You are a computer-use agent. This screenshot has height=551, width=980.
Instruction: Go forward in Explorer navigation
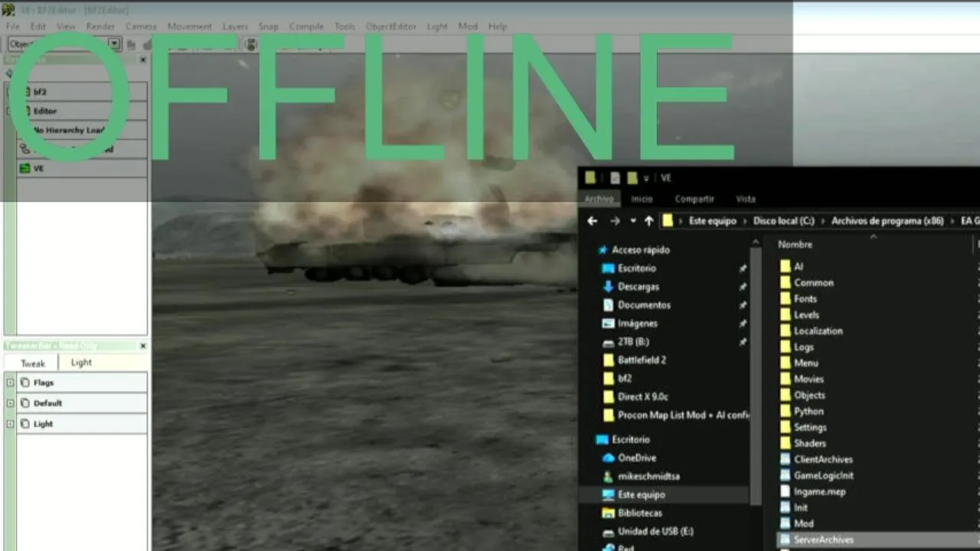pos(615,221)
